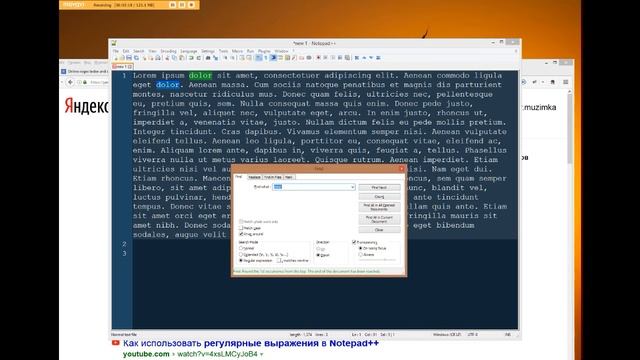
Task: Click the Copy toolbar icon
Action: (x=174, y=58)
